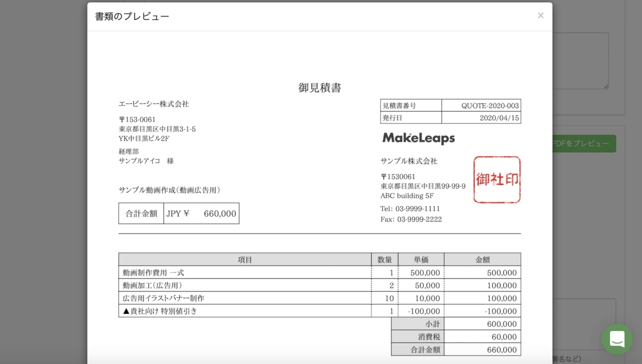Close the 書類のプレビュー dialog

[540, 16]
